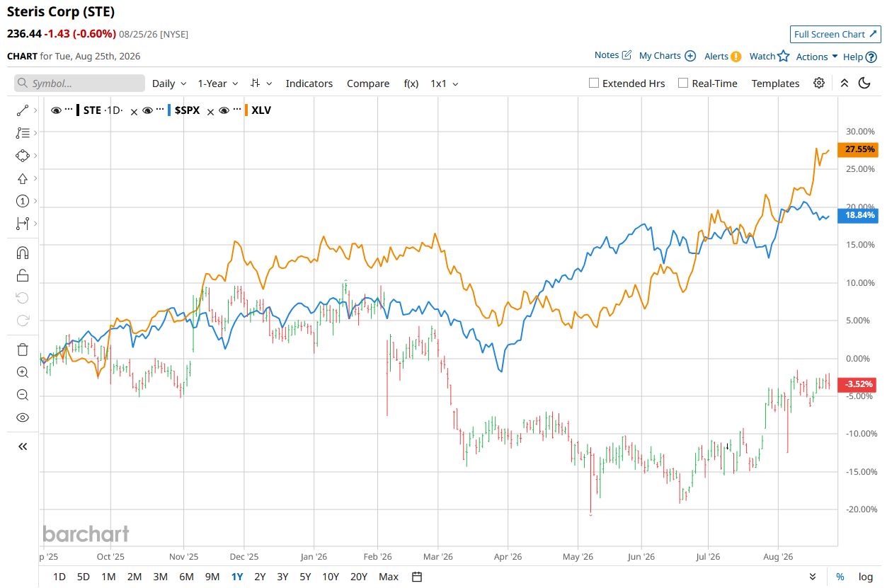Expand the bottom panel double chevron down
The height and width of the screenshot is (588, 887).
[x=813, y=577]
